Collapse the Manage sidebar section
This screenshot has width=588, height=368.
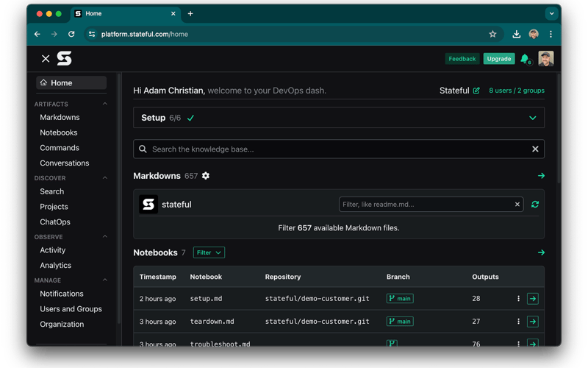(105, 280)
